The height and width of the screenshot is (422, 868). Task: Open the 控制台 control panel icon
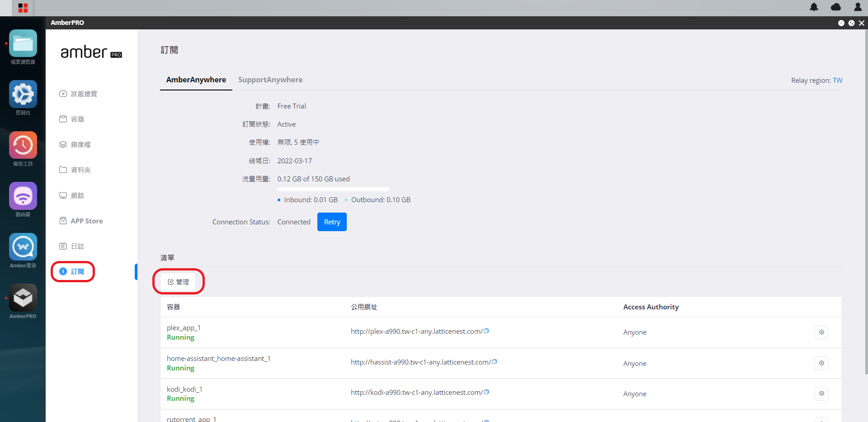pyautogui.click(x=23, y=94)
